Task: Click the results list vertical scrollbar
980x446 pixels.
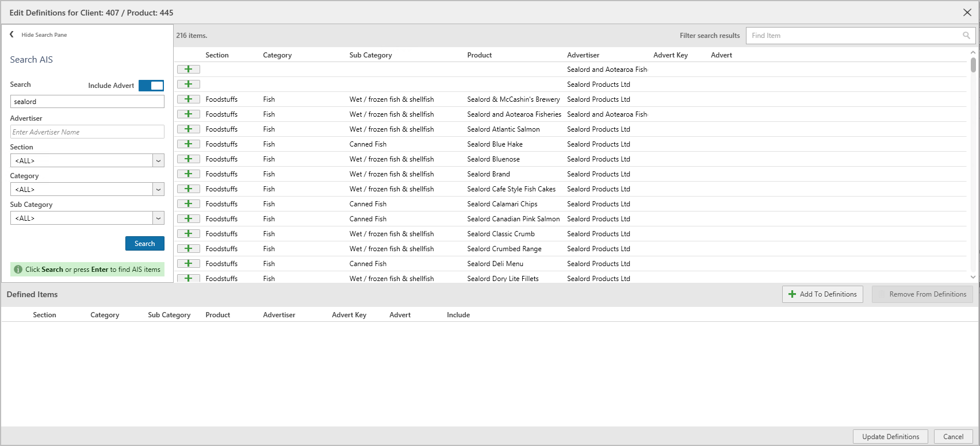Action: (973, 64)
